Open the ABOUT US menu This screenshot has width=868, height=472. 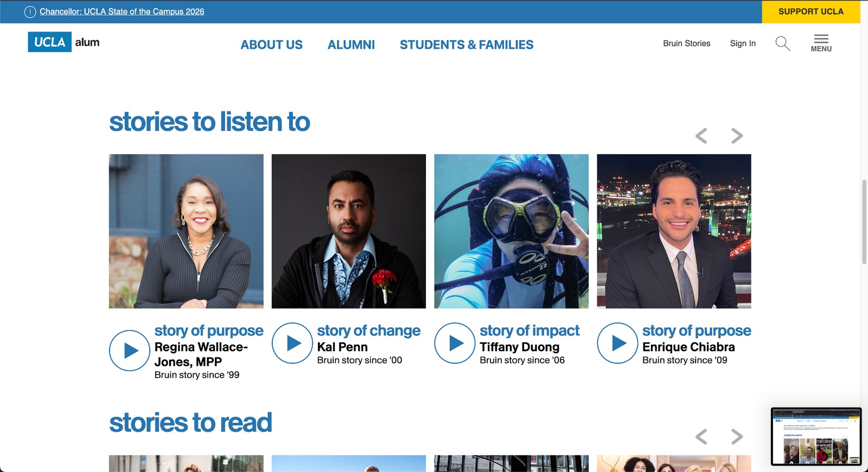pyautogui.click(x=271, y=45)
